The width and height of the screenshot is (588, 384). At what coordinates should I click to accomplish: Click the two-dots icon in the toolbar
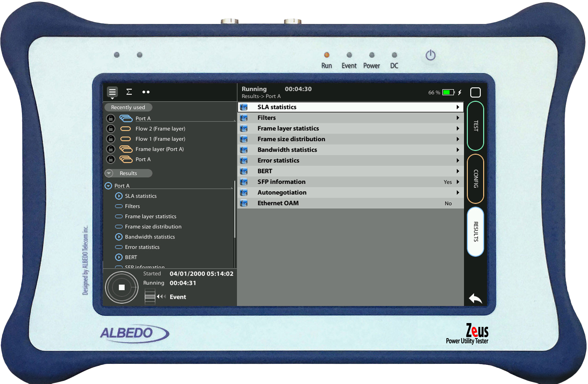tap(146, 92)
